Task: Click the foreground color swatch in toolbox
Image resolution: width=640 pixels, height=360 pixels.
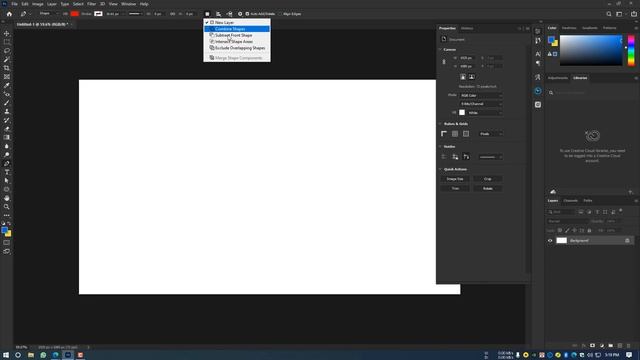Action: (x=4, y=231)
